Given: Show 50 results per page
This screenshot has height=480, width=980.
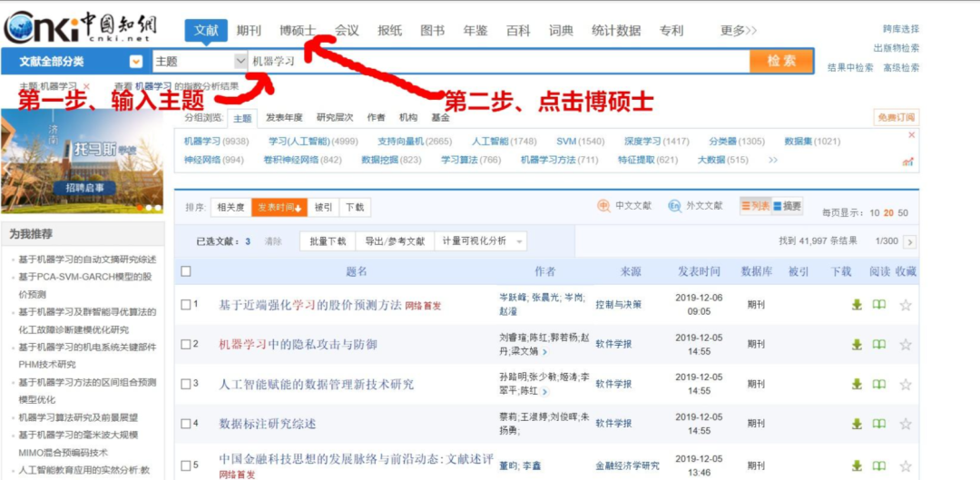Looking at the screenshot, I should coord(903,213).
